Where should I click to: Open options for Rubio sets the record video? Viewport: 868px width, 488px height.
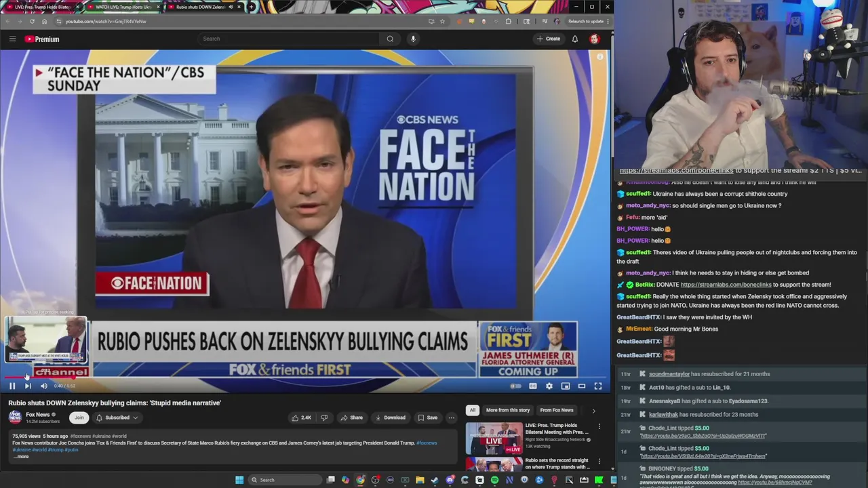pos(599,462)
